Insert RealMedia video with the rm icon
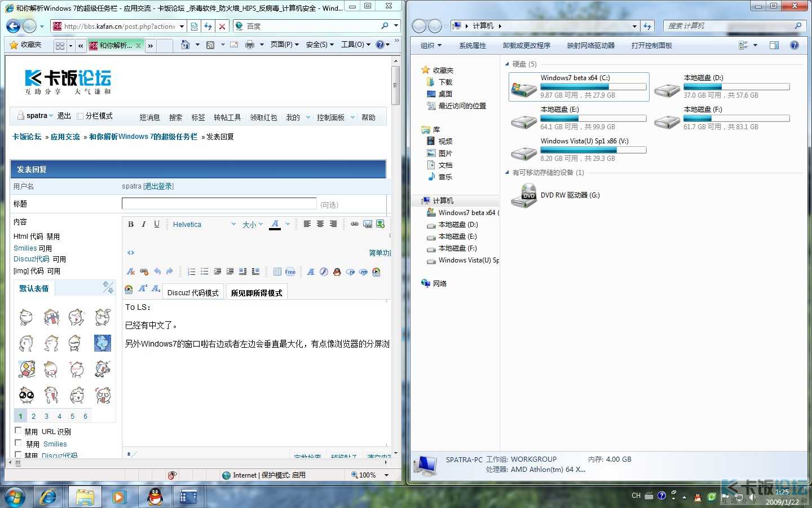The height and width of the screenshot is (508, 812). pos(363,271)
